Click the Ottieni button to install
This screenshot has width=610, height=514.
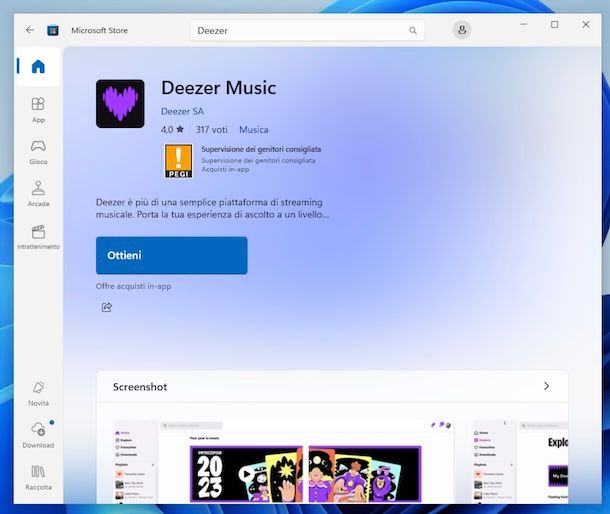tap(172, 256)
